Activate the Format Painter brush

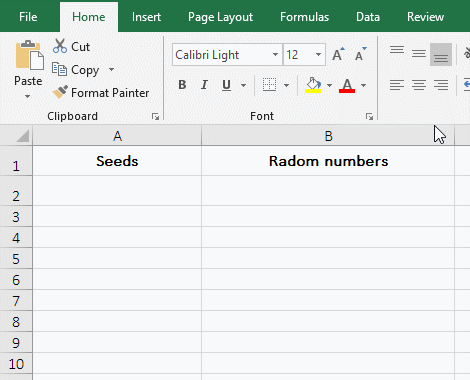pos(100,93)
